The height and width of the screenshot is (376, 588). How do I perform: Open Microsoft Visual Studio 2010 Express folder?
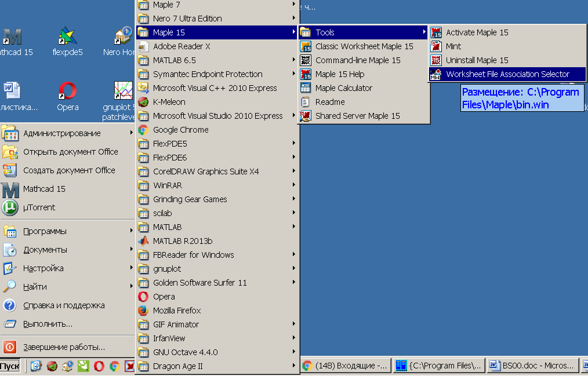[x=217, y=116]
